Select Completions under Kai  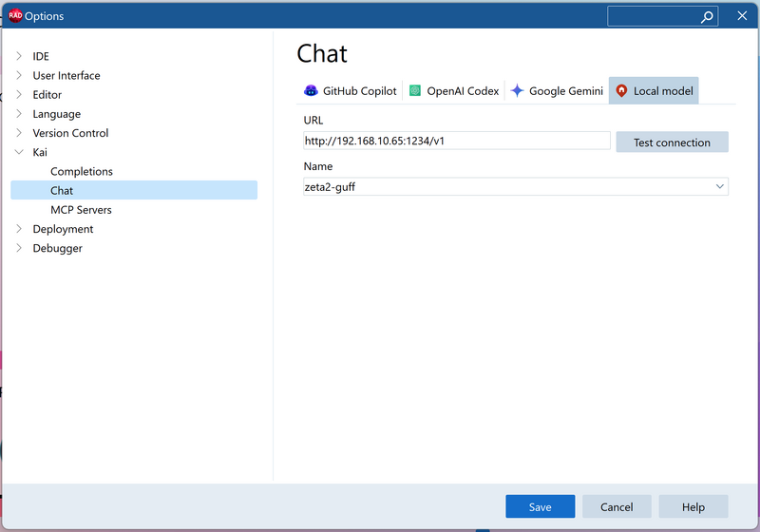(82, 172)
